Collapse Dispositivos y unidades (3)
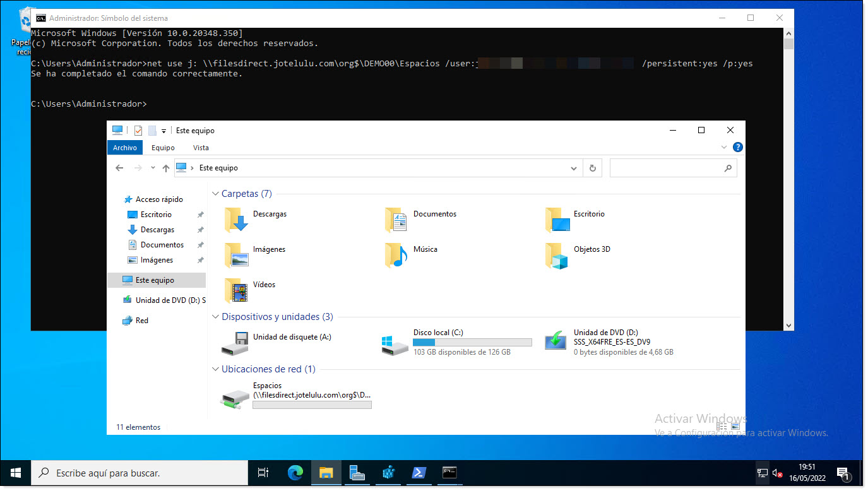 coord(215,316)
